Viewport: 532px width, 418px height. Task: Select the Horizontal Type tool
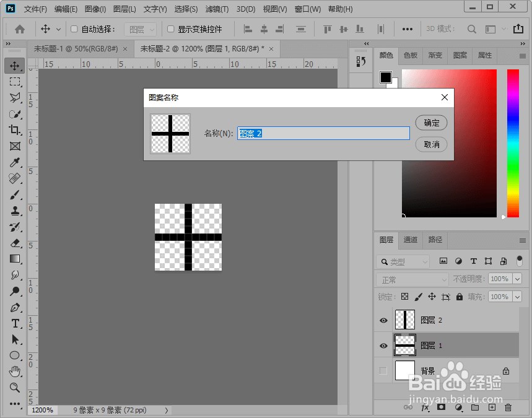[15, 323]
